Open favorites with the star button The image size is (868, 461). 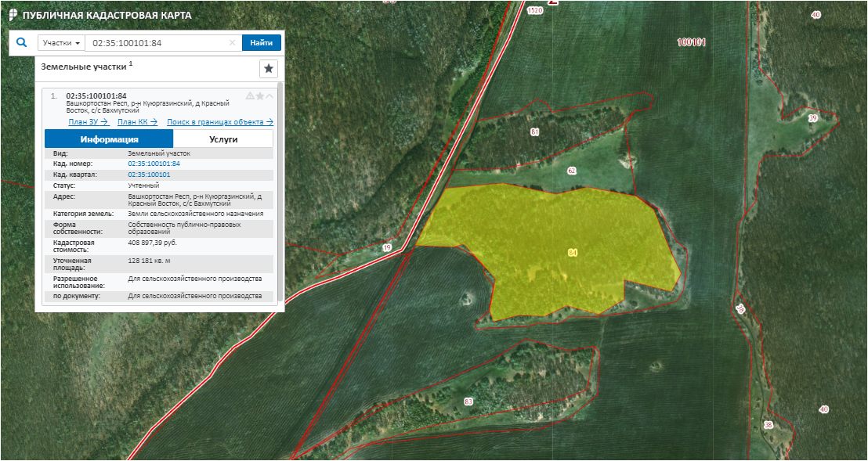point(269,69)
